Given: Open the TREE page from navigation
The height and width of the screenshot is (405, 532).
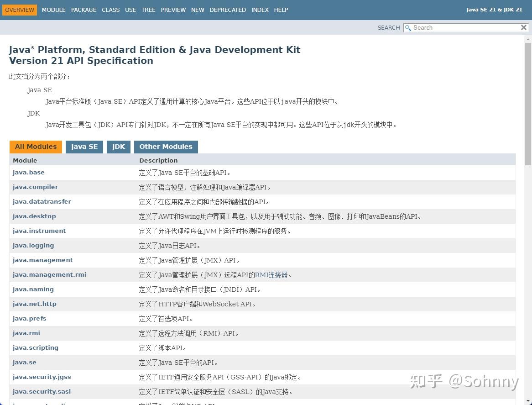Looking at the screenshot, I should click(148, 10).
